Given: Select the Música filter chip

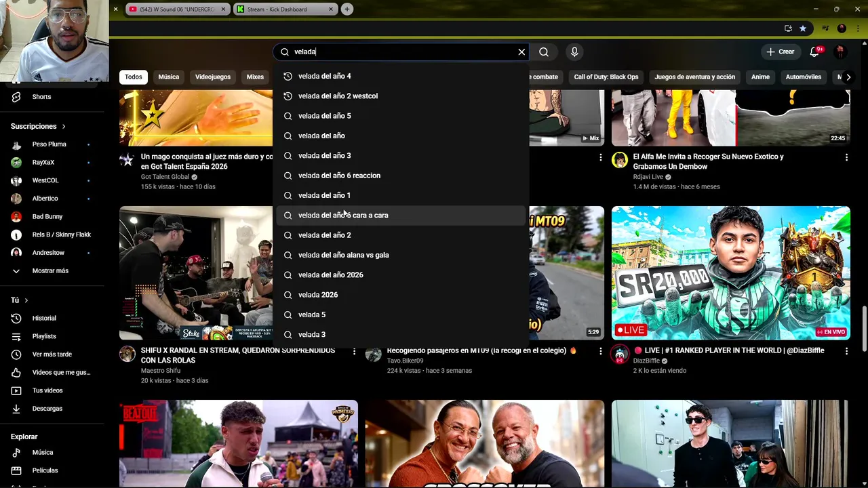Looking at the screenshot, I should point(169,77).
